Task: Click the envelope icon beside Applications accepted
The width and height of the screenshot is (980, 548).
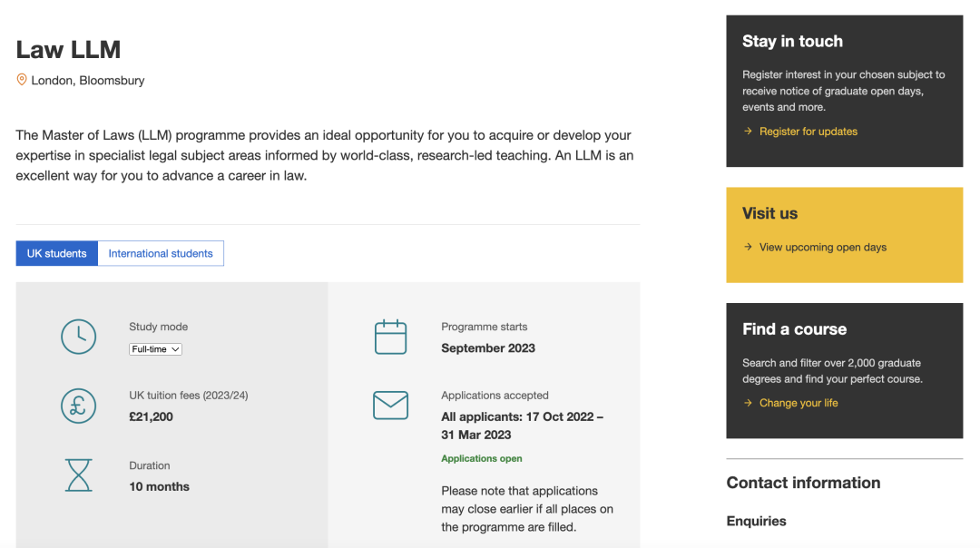Action: click(x=391, y=406)
